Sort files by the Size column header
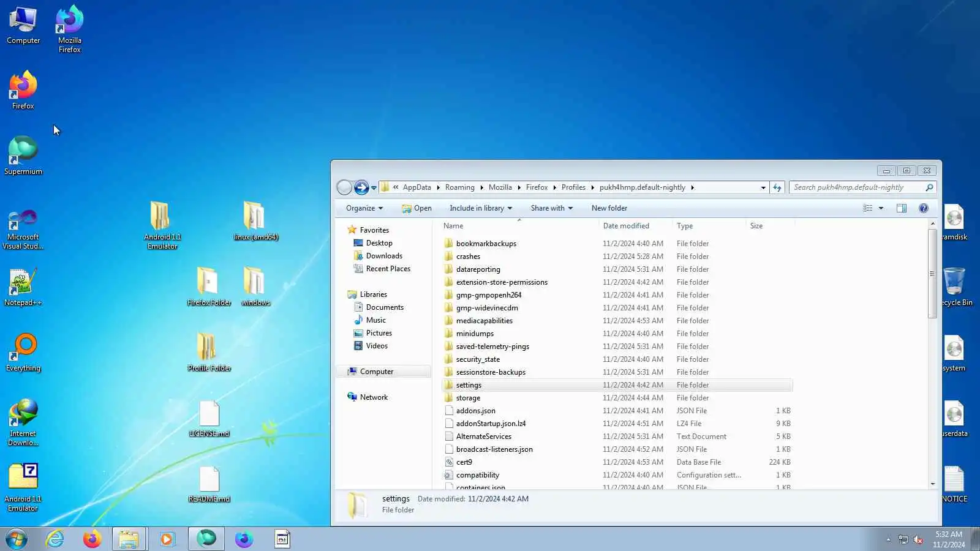 point(770,226)
